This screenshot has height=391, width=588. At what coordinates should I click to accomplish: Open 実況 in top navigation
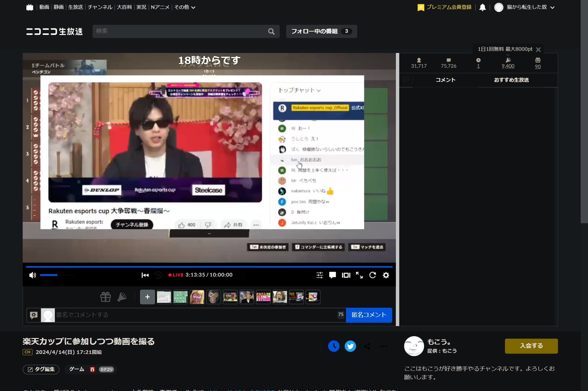point(141,7)
